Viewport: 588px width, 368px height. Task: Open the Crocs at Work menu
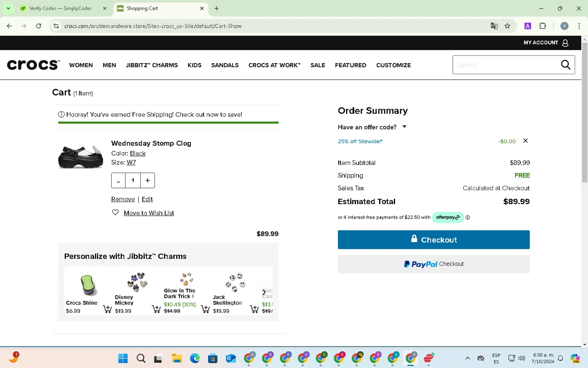pyautogui.click(x=274, y=65)
